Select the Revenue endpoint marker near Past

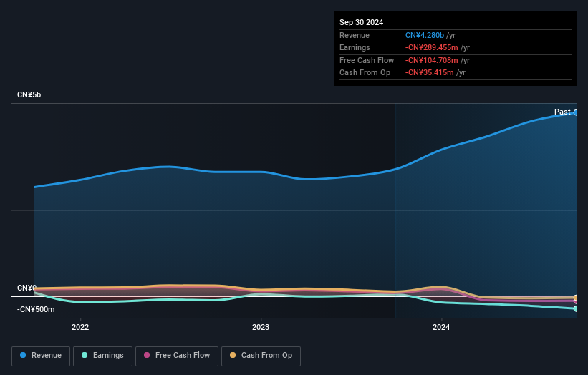[x=576, y=112]
